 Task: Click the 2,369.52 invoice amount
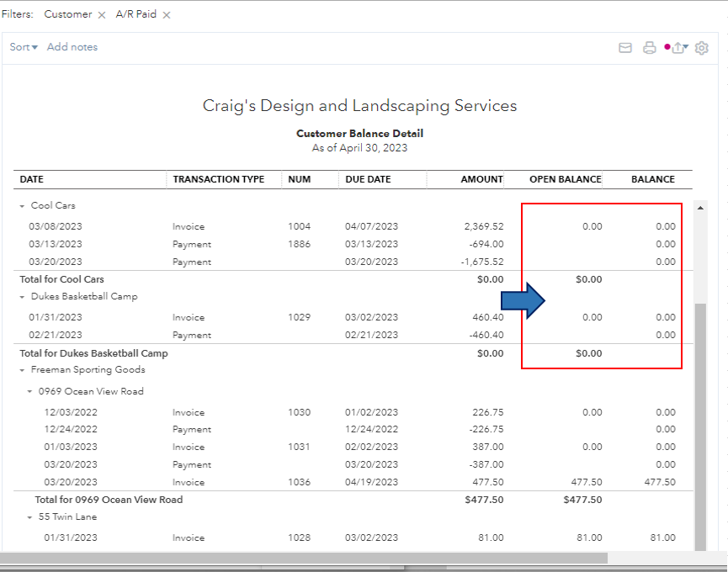pyautogui.click(x=484, y=226)
